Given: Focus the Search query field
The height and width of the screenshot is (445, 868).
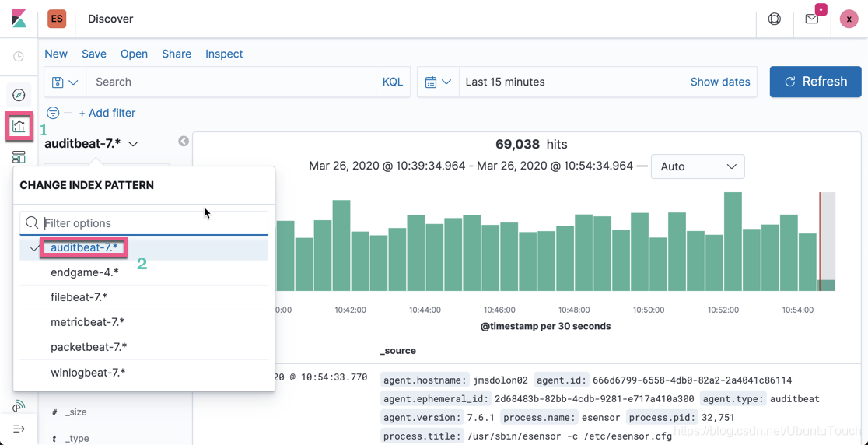Looking at the screenshot, I should (231, 82).
